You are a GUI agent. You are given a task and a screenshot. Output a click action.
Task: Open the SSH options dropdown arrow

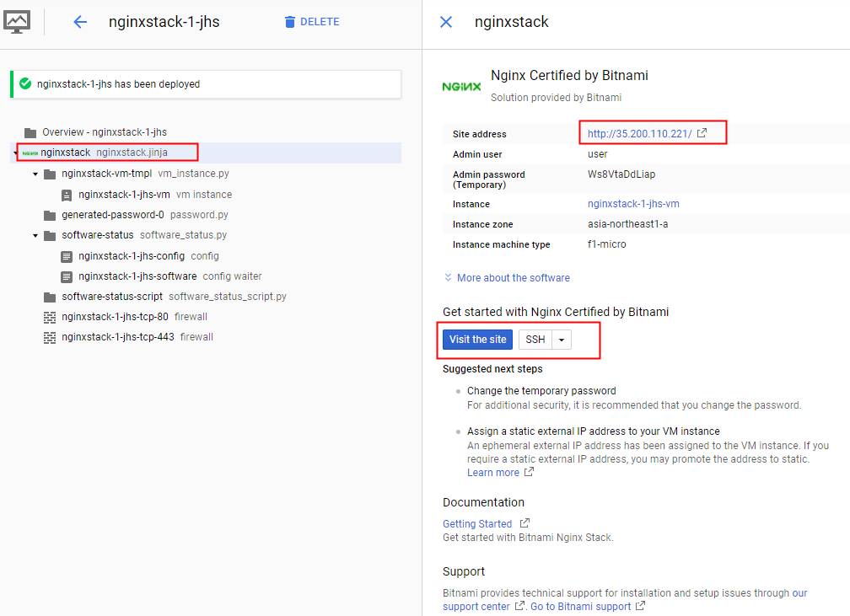pyautogui.click(x=562, y=340)
